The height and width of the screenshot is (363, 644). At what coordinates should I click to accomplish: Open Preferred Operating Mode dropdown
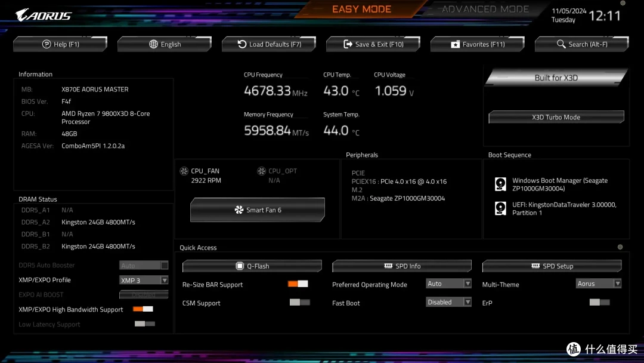[x=448, y=284]
